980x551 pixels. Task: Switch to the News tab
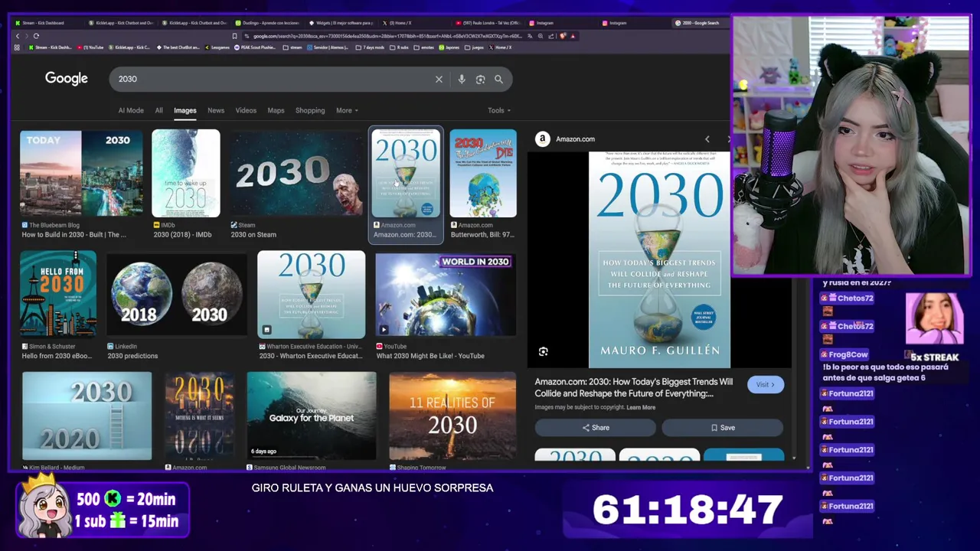[216, 110]
